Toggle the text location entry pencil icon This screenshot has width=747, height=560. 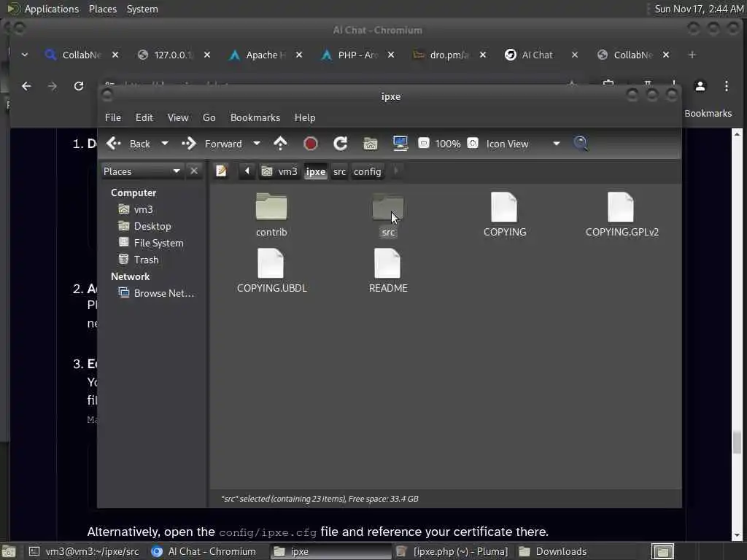[221, 171]
